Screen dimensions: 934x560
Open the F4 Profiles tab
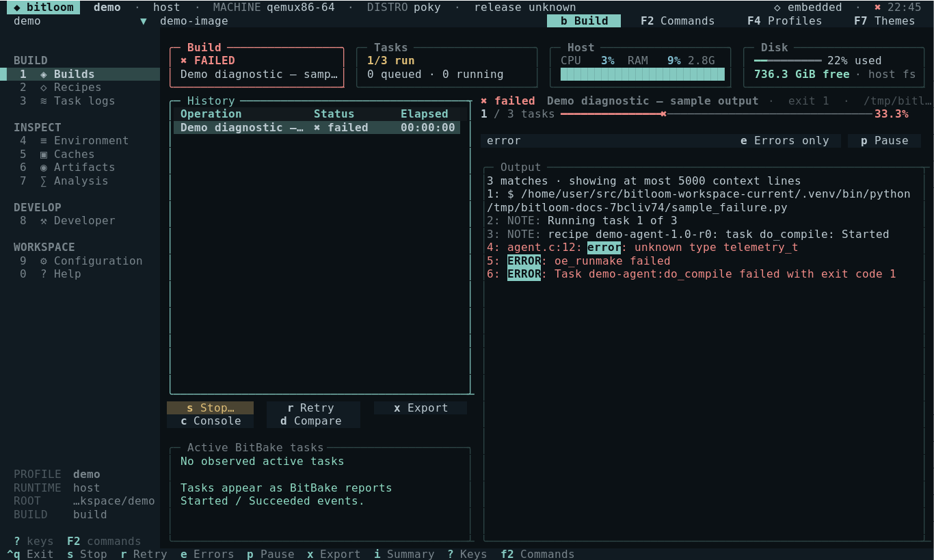click(784, 21)
